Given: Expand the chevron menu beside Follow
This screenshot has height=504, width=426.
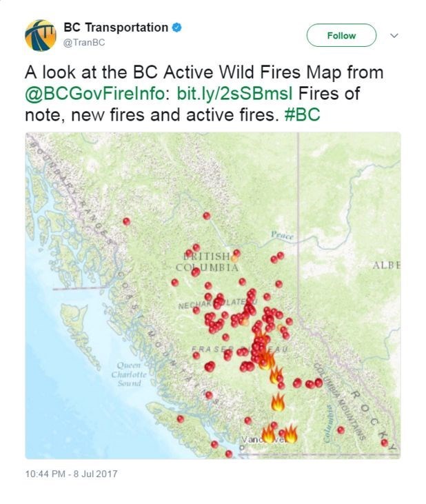Looking at the screenshot, I should click(394, 35).
